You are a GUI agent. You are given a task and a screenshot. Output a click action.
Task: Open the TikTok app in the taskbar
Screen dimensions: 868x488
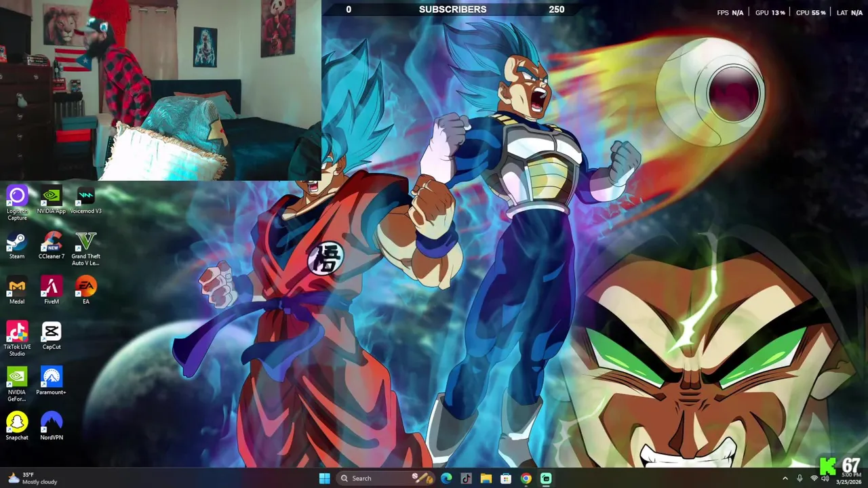click(x=466, y=479)
